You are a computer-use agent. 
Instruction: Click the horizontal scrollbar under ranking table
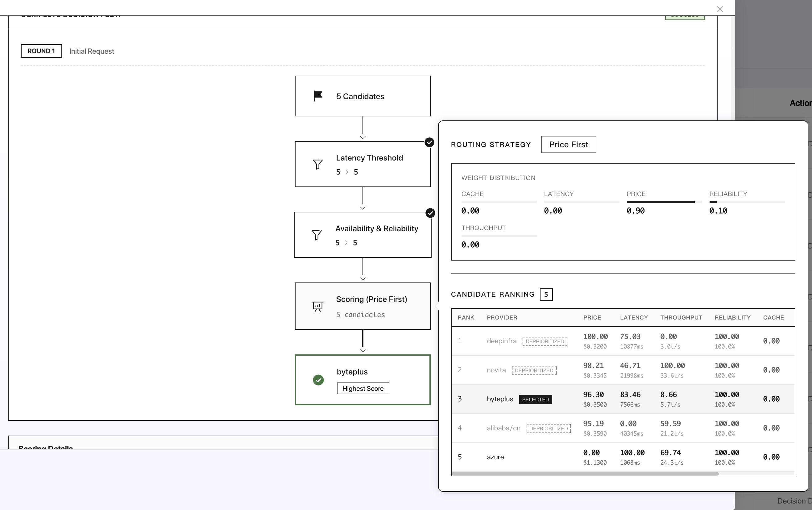click(585, 474)
